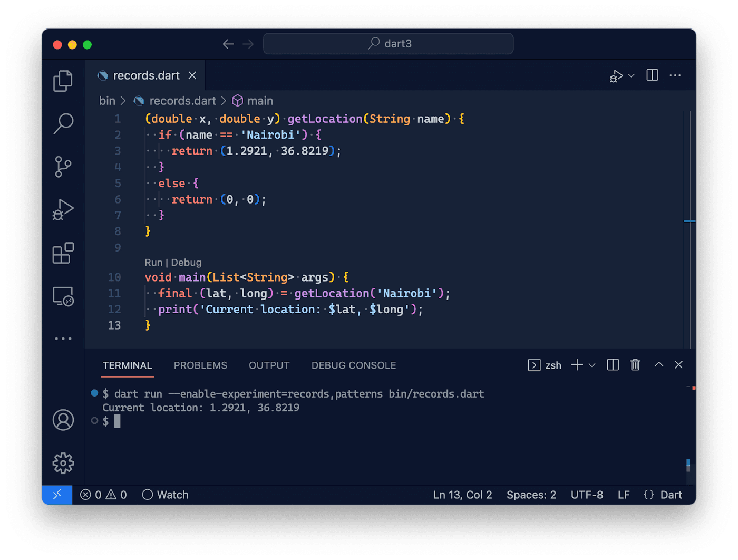Select the Search icon in the activity bar
738x560 pixels.
click(x=63, y=123)
